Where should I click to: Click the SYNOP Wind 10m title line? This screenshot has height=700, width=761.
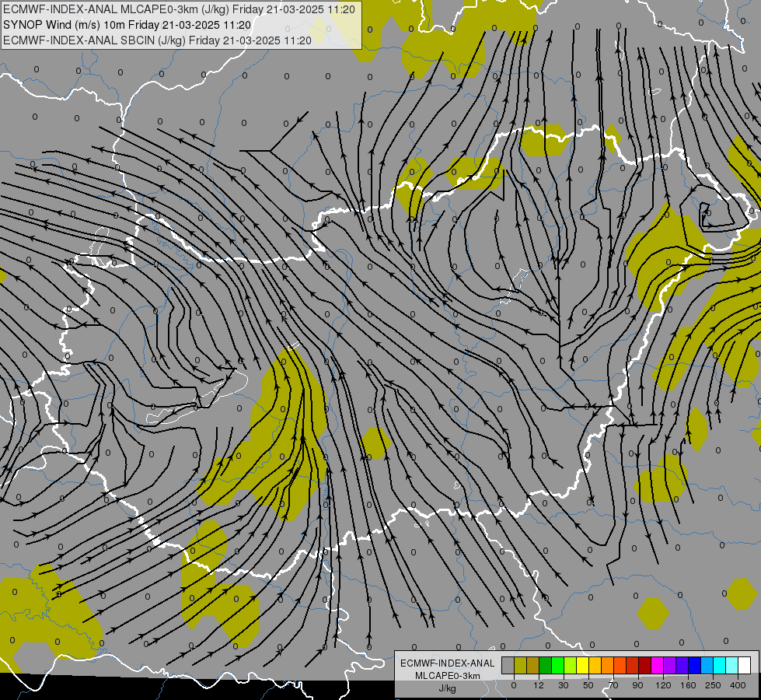pos(127,25)
